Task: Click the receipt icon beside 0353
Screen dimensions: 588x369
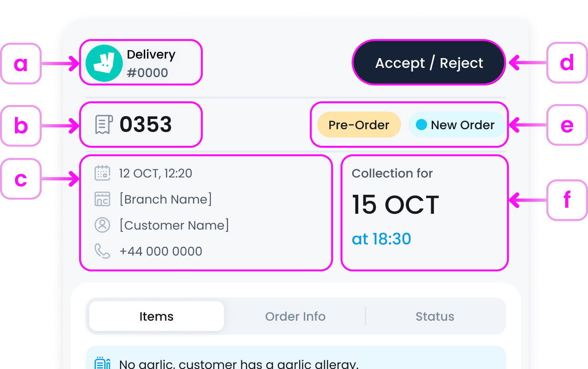Action: (x=104, y=125)
